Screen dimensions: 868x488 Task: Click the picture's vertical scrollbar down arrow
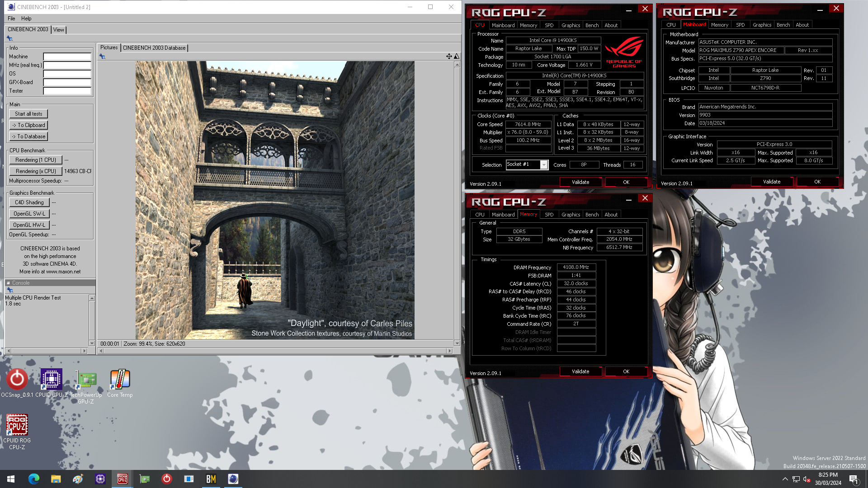(457, 343)
